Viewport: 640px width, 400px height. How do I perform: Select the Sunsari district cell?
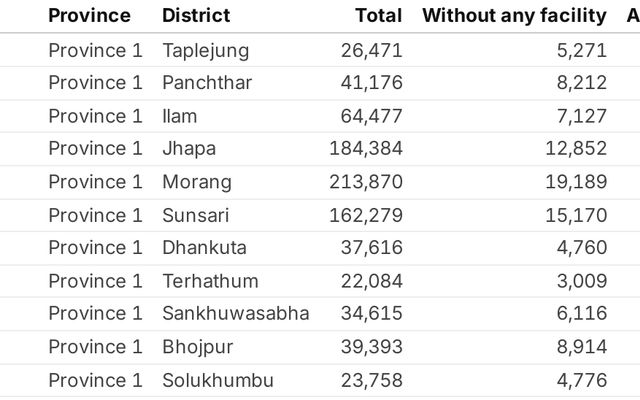[196, 215]
